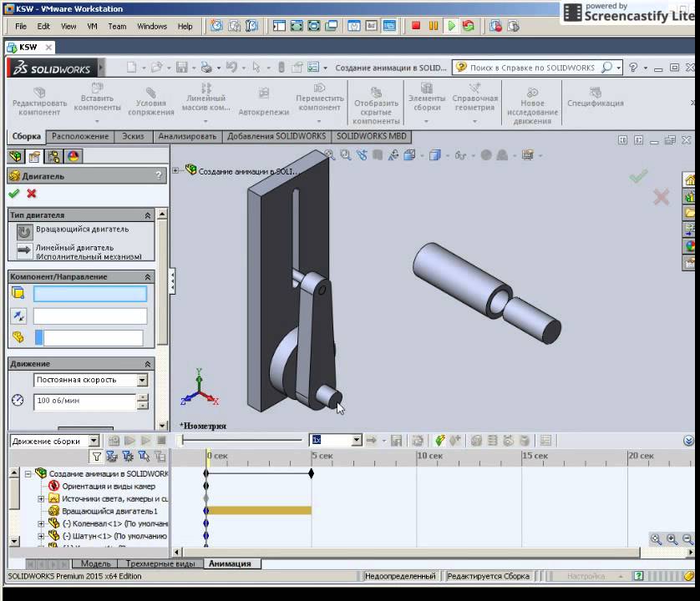700x601 pixels.
Task: Collapse the Создание анимации в SOLIDWORKS tree node
Action: [28, 474]
